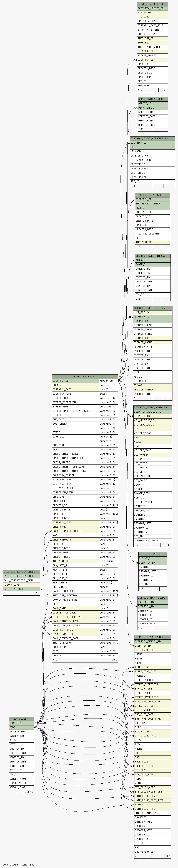Click the CODE_TYPE column in EJS_CODES
The image size is (178, 868).
22,723
